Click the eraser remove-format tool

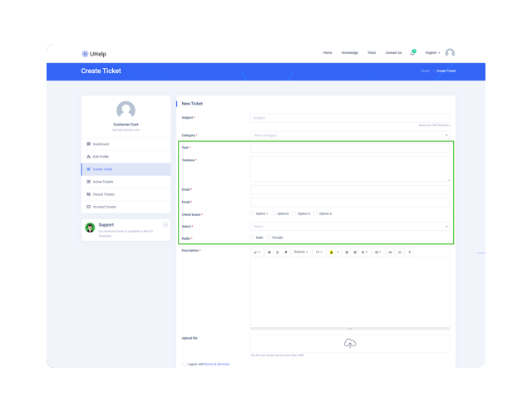point(286,252)
